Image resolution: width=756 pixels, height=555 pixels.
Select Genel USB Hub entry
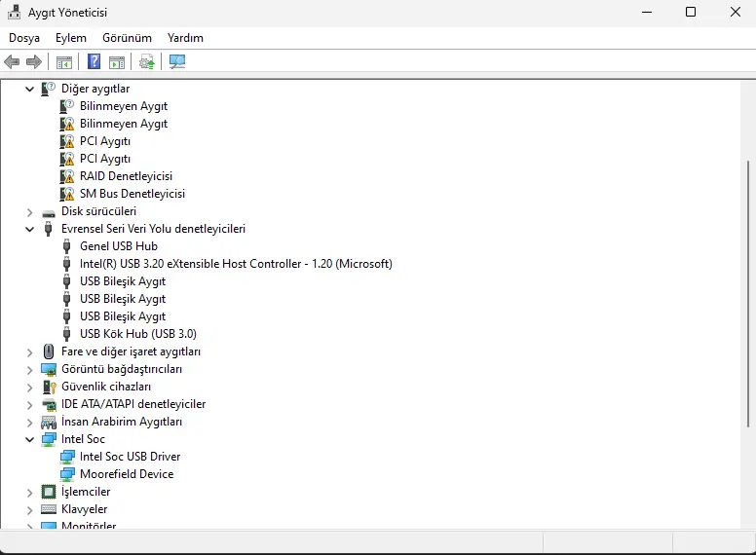pos(119,246)
